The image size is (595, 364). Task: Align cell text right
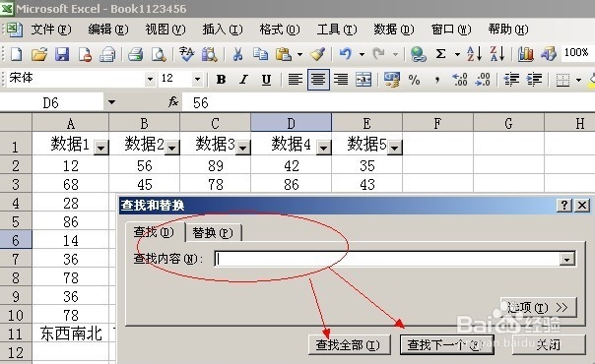tap(341, 80)
